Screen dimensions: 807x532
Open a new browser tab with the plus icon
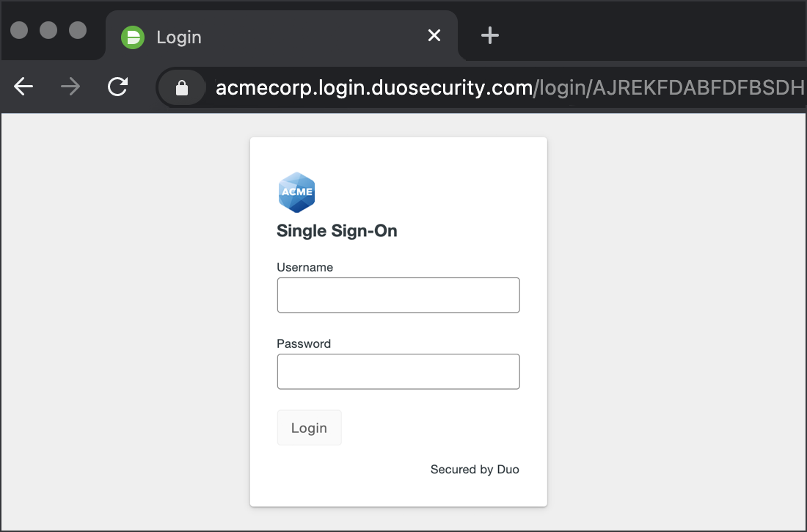(490, 34)
